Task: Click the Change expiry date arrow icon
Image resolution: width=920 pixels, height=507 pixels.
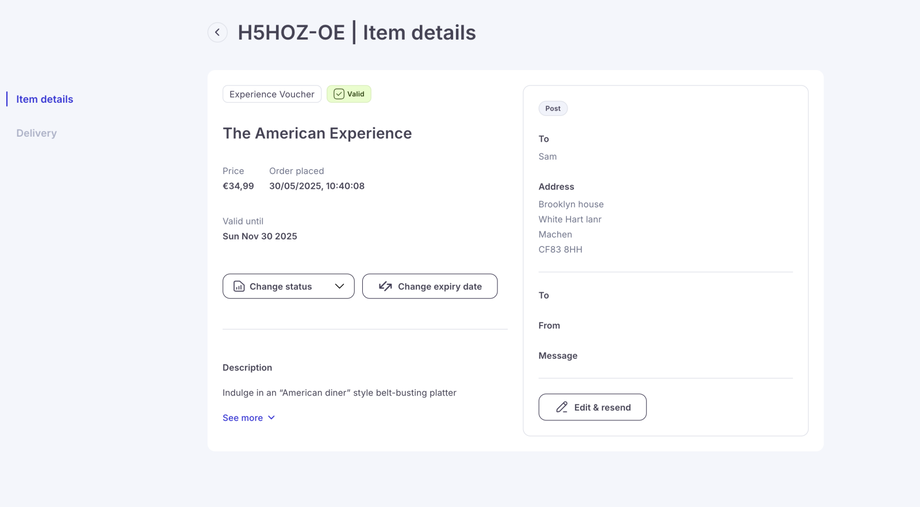Action: [385, 286]
